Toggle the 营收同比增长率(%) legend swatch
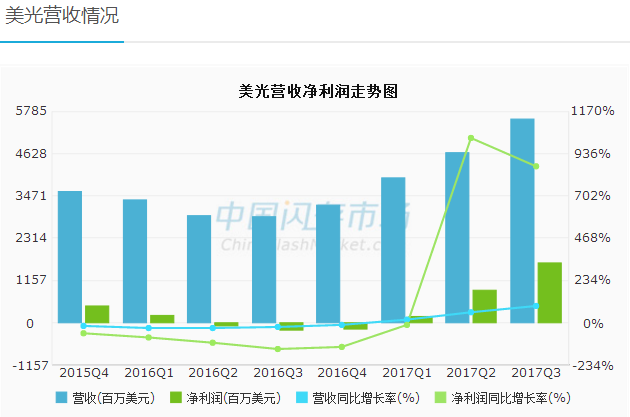630x417 pixels. click(301, 398)
